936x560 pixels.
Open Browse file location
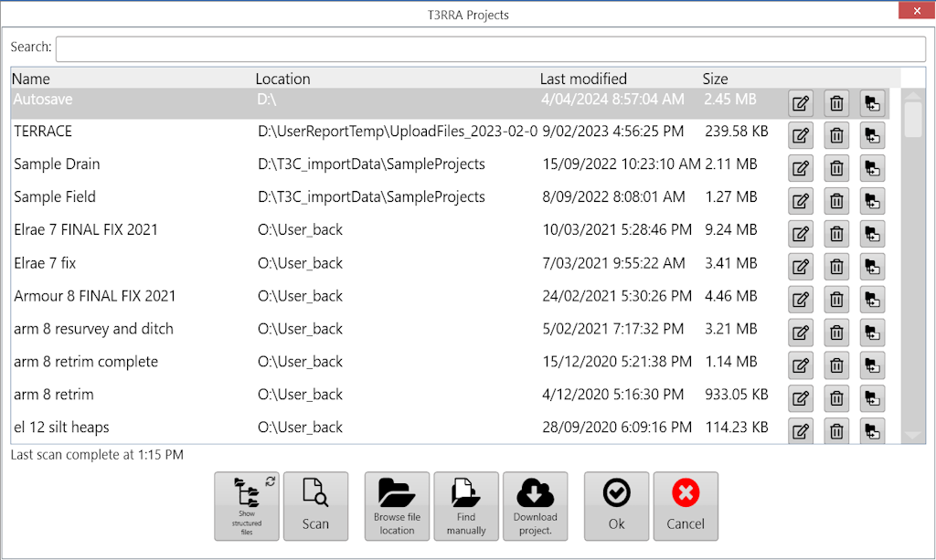tap(397, 506)
